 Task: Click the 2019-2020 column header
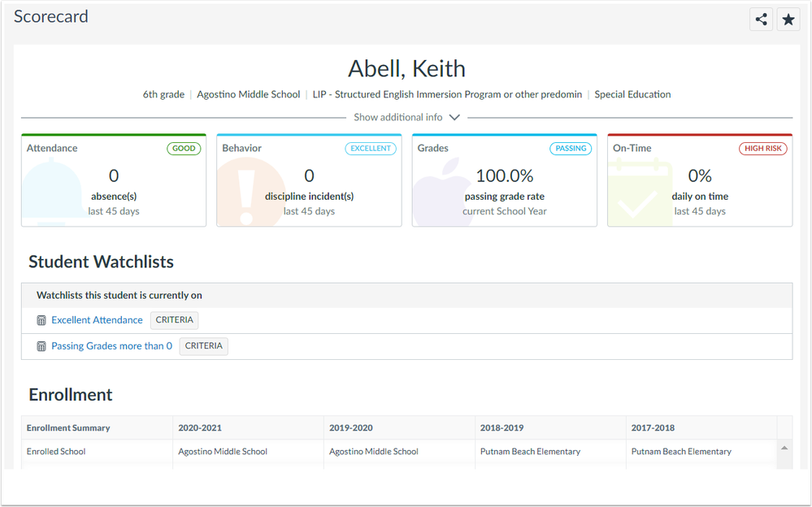point(351,428)
